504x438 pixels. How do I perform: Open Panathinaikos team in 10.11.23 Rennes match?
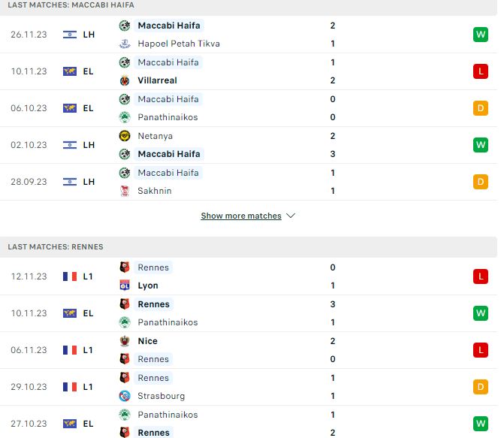point(167,322)
